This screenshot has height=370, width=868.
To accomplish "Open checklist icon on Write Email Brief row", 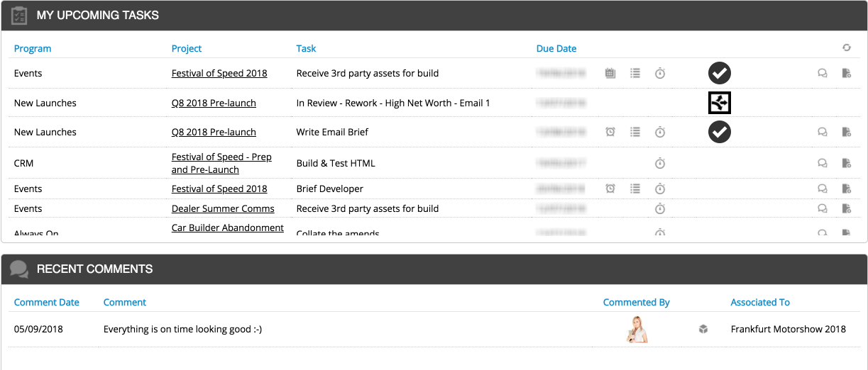I will [635, 132].
